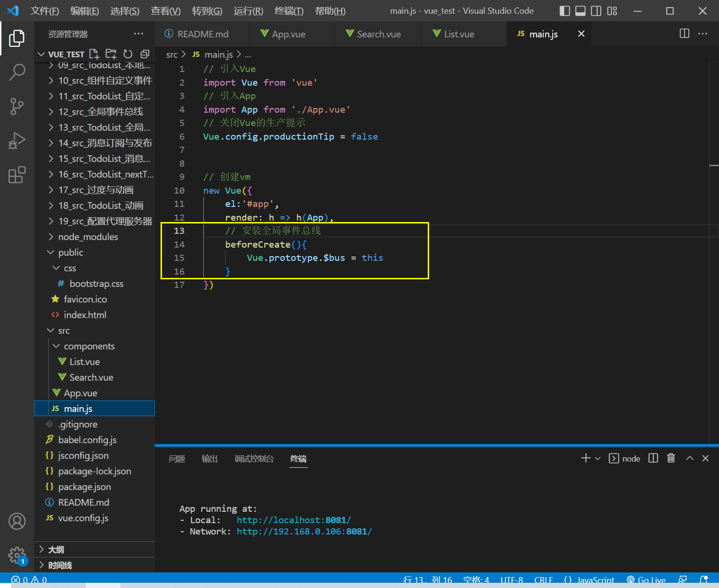
Task: Collapse the public folder
Action: 95,252
